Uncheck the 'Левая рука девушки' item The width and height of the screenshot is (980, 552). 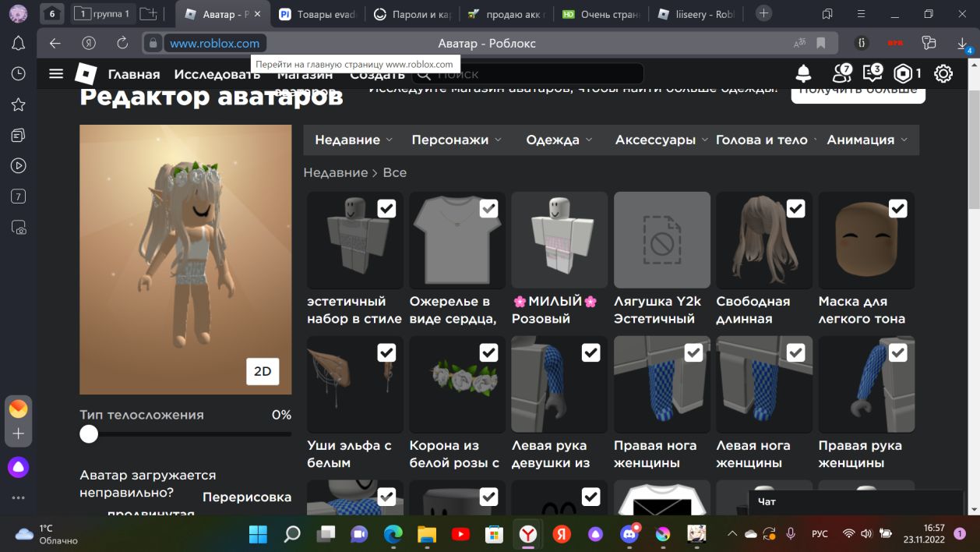click(x=590, y=352)
